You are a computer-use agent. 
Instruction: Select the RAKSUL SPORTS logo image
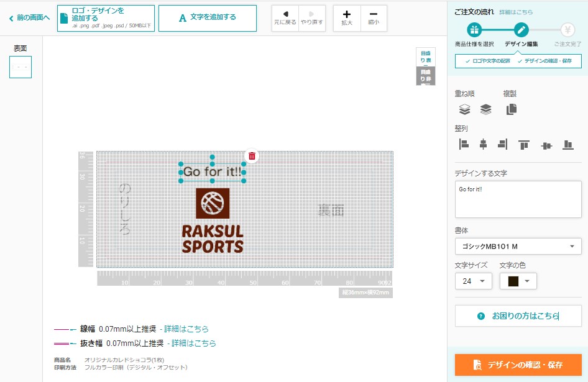click(x=213, y=221)
